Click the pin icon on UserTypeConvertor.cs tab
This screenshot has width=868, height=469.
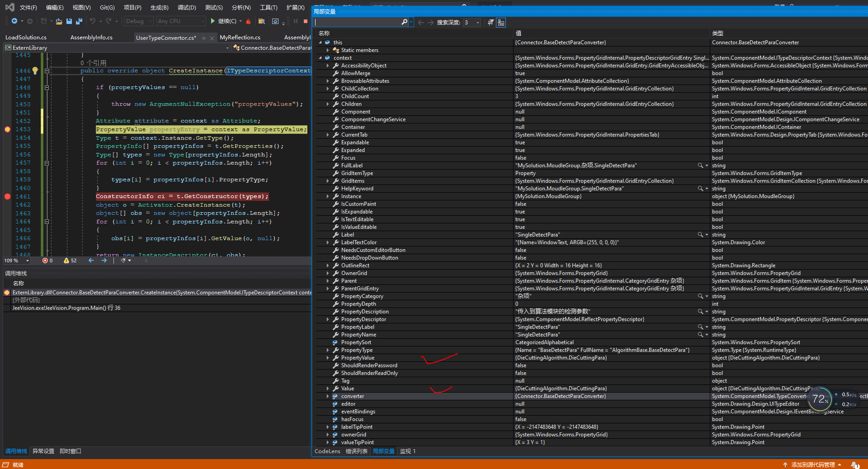204,38
